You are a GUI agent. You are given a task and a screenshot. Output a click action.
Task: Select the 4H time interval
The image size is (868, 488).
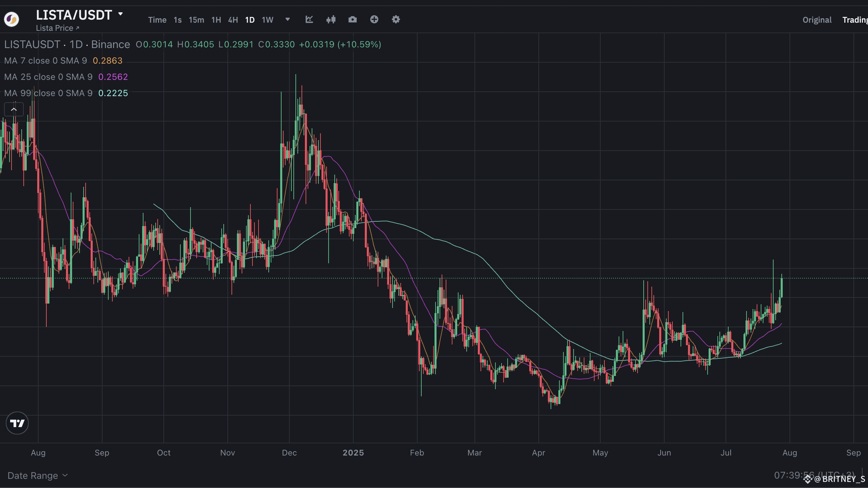pos(233,20)
